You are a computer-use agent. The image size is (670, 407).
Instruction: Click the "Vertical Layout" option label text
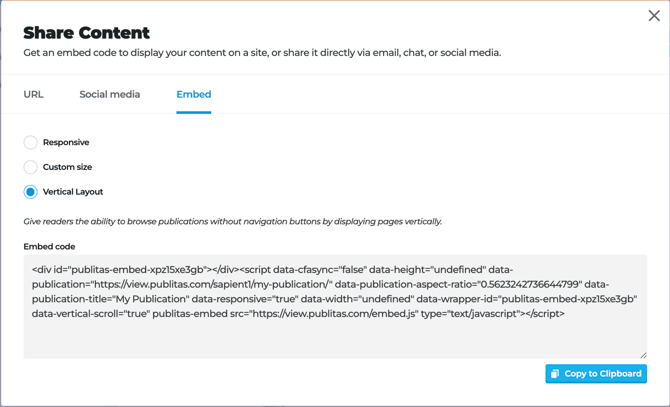(x=73, y=192)
